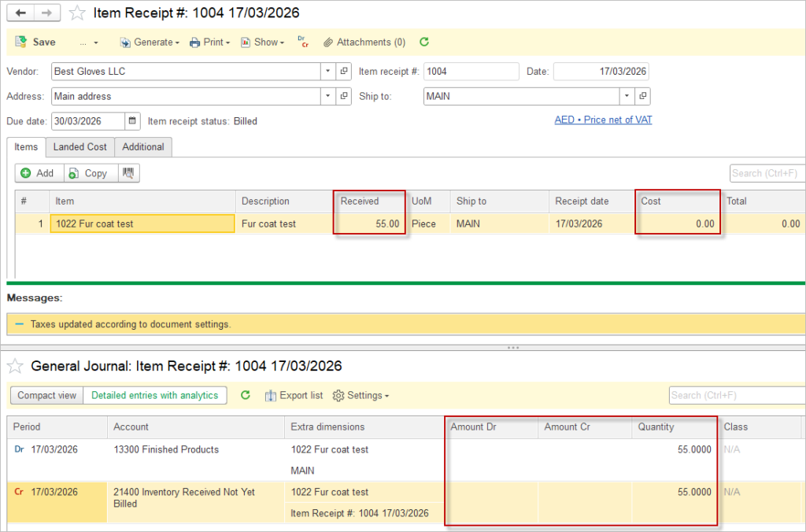Collapse the Messages notification row
The image size is (806, 532).
(19, 323)
